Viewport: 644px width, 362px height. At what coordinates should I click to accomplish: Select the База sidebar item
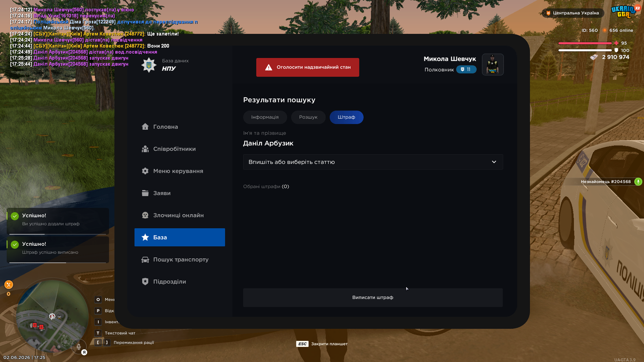pyautogui.click(x=180, y=237)
